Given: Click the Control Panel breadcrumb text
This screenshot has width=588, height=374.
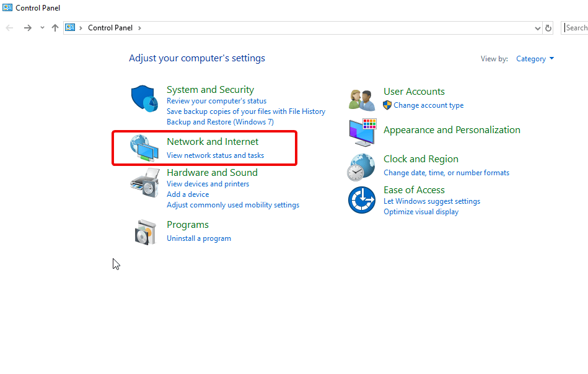Looking at the screenshot, I should click(x=110, y=28).
